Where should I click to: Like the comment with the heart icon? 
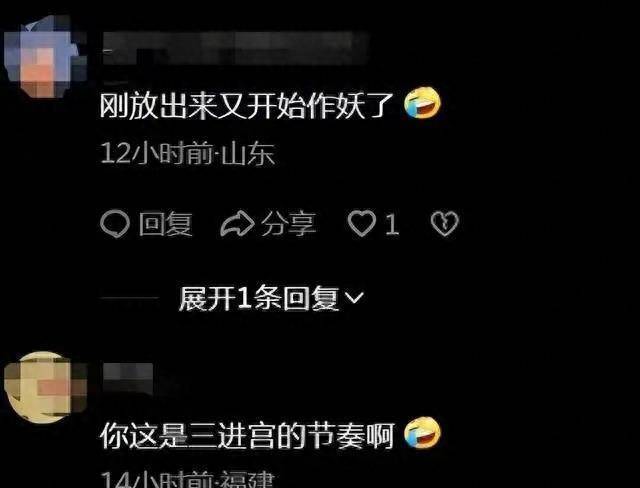click(x=362, y=224)
